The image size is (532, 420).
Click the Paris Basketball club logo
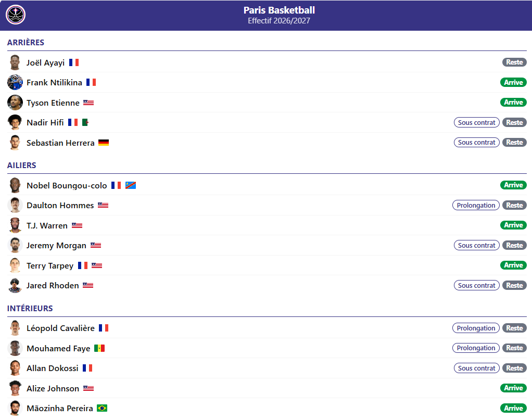(x=16, y=15)
